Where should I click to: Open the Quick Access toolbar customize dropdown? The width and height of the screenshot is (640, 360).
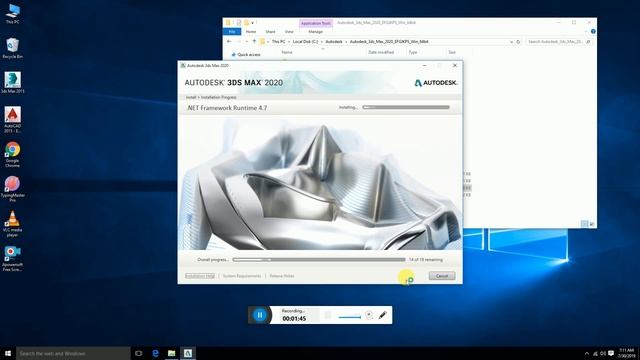(x=252, y=23)
